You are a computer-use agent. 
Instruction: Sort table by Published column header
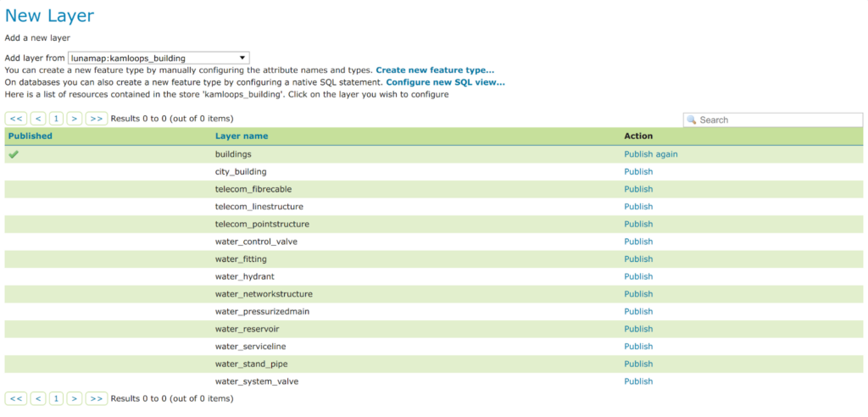point(30,136)
